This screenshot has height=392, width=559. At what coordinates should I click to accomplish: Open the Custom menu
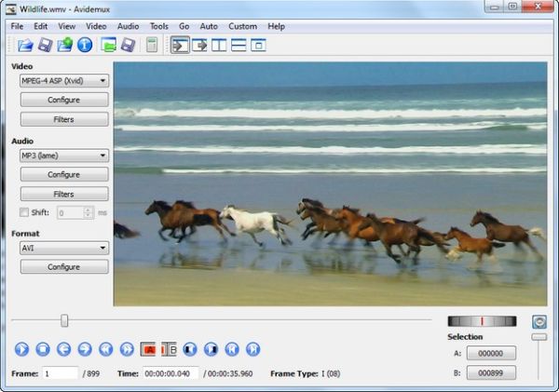coord(242,26)
